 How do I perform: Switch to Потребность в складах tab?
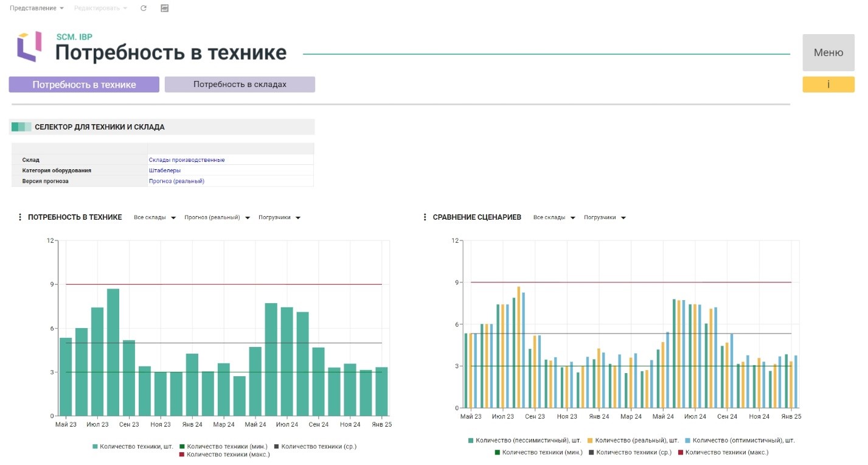tap(240, 85)
